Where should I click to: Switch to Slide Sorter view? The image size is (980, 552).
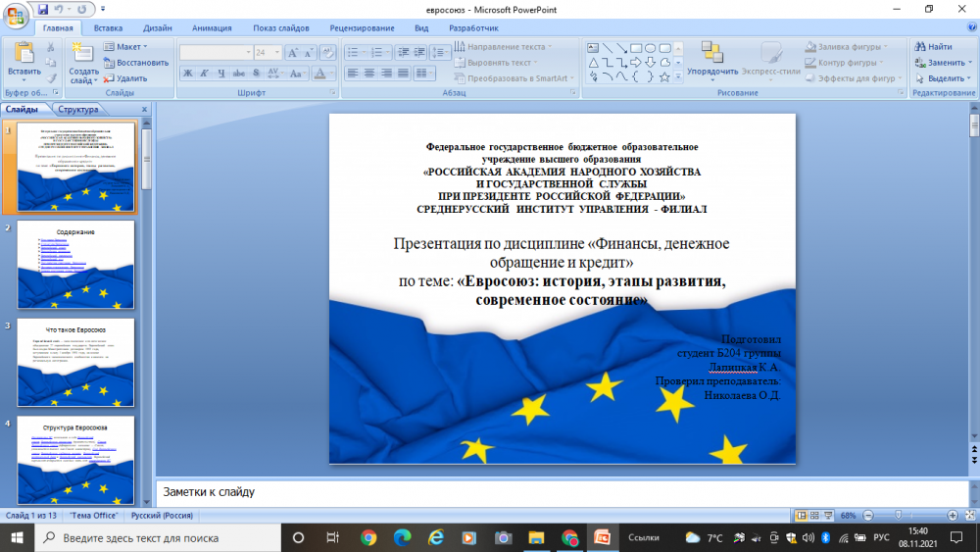click(815, 515)
